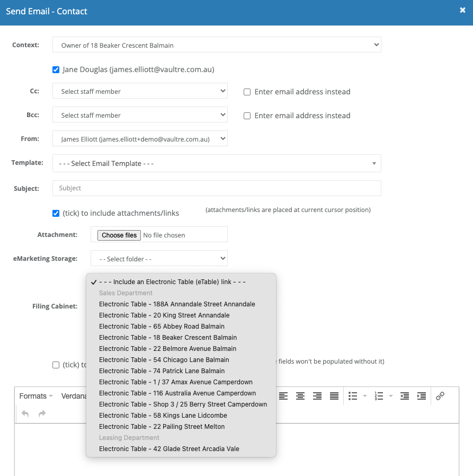Viewport: 473px width, 476px height.
Task: Open Cc Select staff member dropdown
Action: 140,91
